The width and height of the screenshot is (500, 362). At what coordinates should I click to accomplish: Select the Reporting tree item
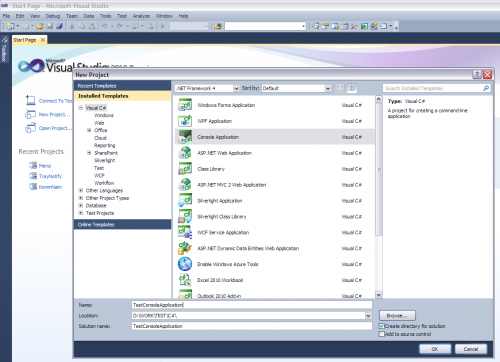105,145
